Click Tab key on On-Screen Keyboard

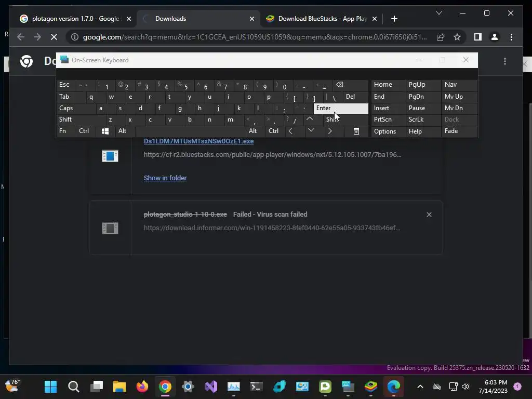71,97
